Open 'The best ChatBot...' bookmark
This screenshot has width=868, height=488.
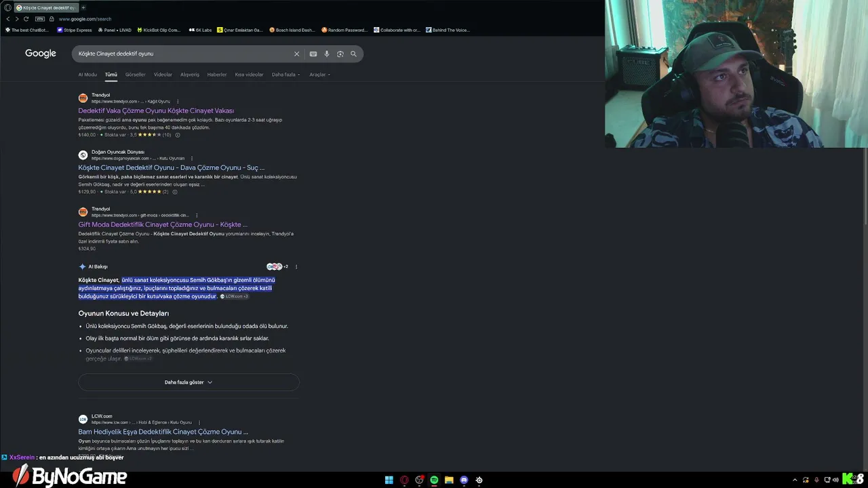pos(27,30)
